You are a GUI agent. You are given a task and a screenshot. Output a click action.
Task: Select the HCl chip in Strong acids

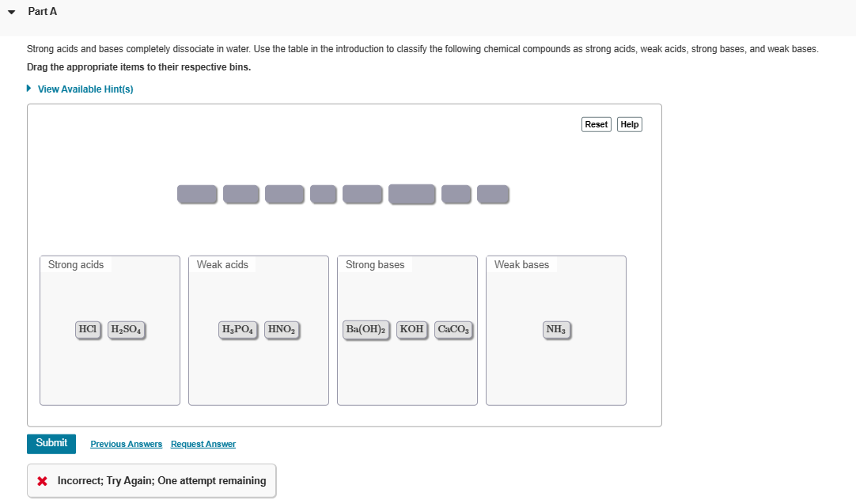tap(87, 330)
